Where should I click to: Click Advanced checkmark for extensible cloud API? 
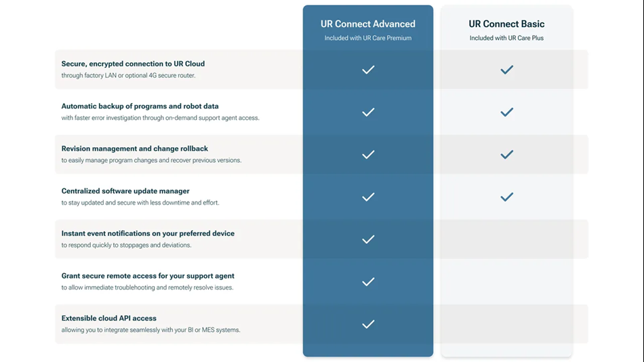[368, 324]
